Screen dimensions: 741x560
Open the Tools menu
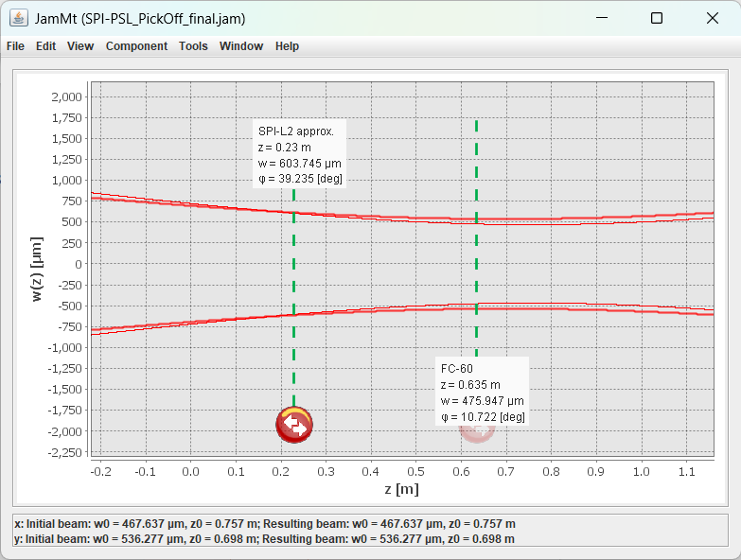click(193, 46)
